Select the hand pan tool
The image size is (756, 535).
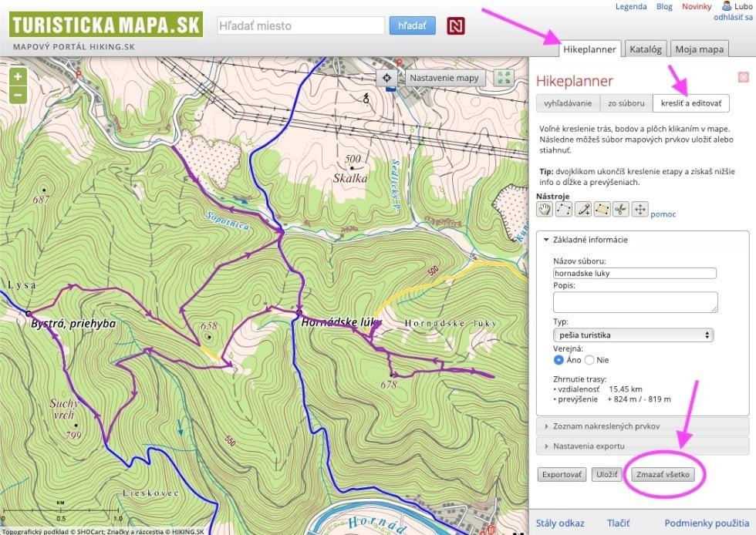545,210
